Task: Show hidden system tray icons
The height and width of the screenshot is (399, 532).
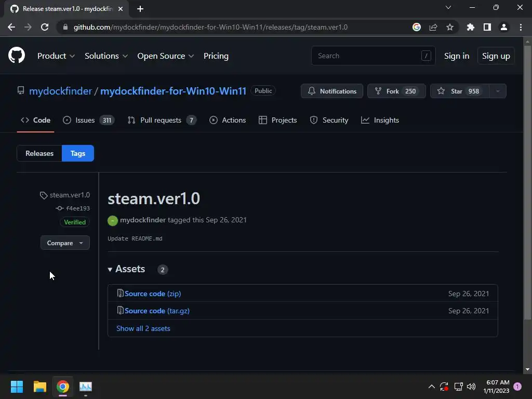Action: pos(432,387)
